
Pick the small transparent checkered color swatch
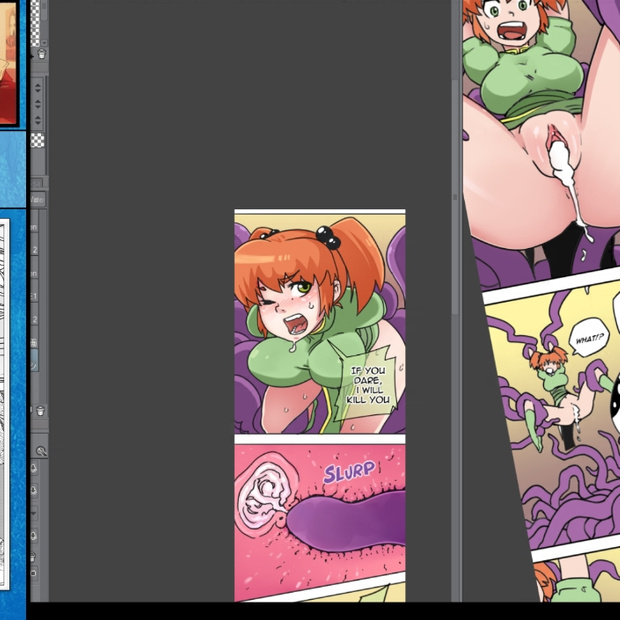[x=38, y=140]
